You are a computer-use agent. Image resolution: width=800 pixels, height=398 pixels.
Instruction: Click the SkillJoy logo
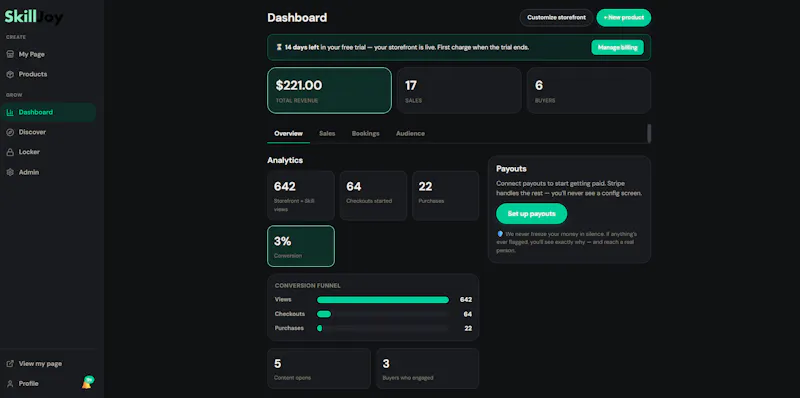click(34, 17)
